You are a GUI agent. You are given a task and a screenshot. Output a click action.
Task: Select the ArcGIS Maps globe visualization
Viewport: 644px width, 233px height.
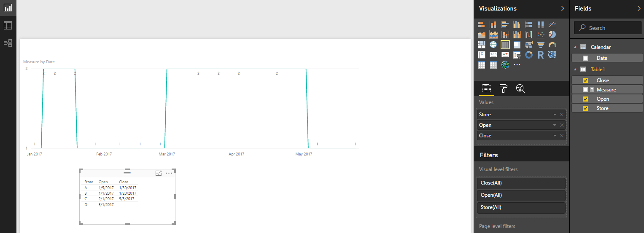pos(505,65)
